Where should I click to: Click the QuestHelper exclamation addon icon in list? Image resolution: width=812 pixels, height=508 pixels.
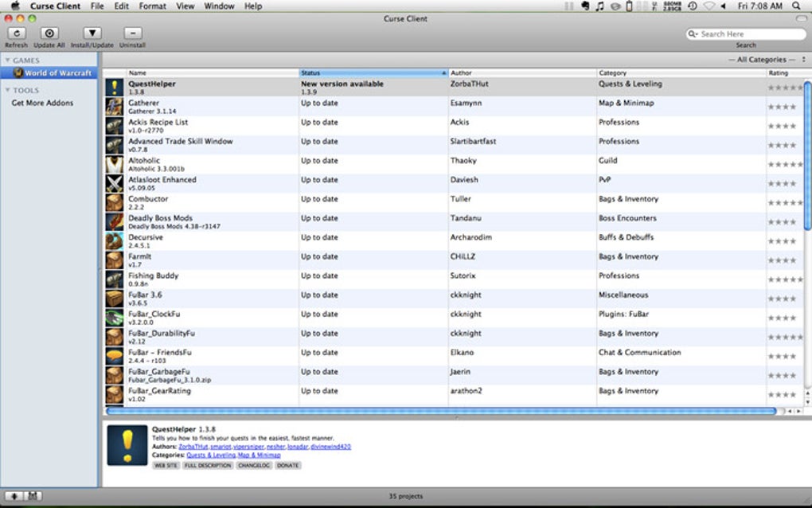pos(115,87)
